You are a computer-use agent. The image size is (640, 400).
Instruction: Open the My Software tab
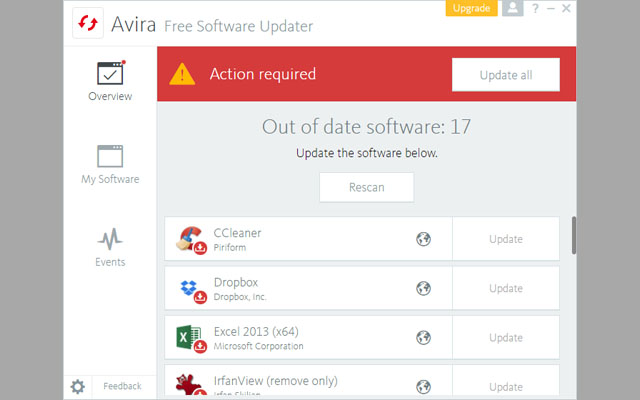(x=110, y=165)
